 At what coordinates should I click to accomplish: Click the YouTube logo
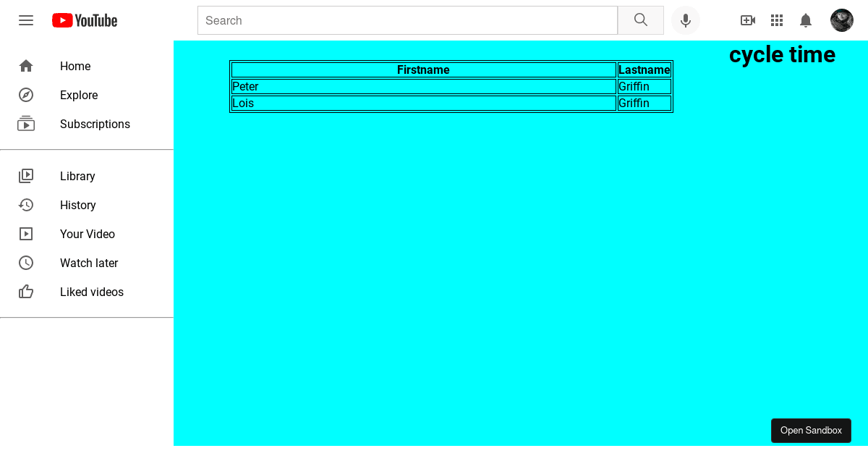[84, 20]
